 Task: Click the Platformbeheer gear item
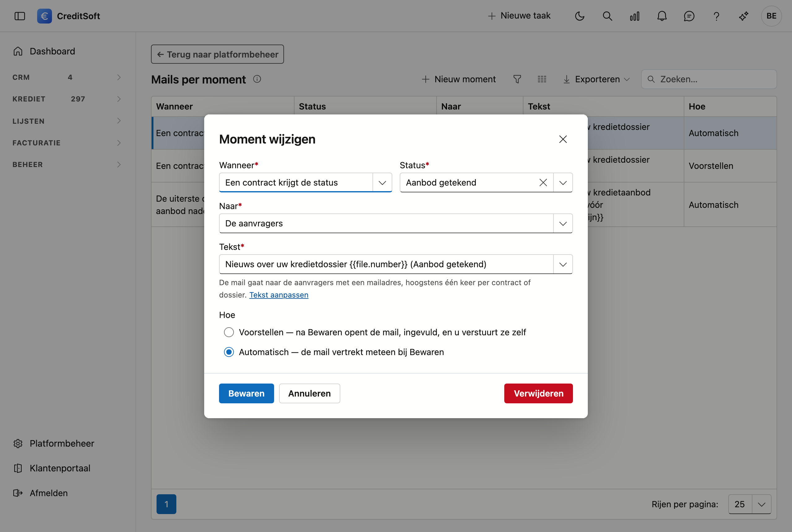[x=54, y=444]
